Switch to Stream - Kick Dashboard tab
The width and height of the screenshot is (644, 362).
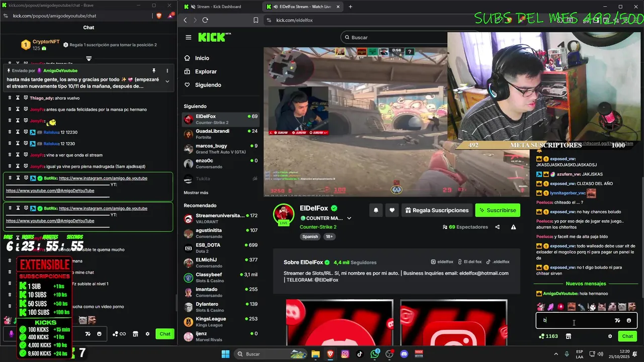(x=219, y=7)
